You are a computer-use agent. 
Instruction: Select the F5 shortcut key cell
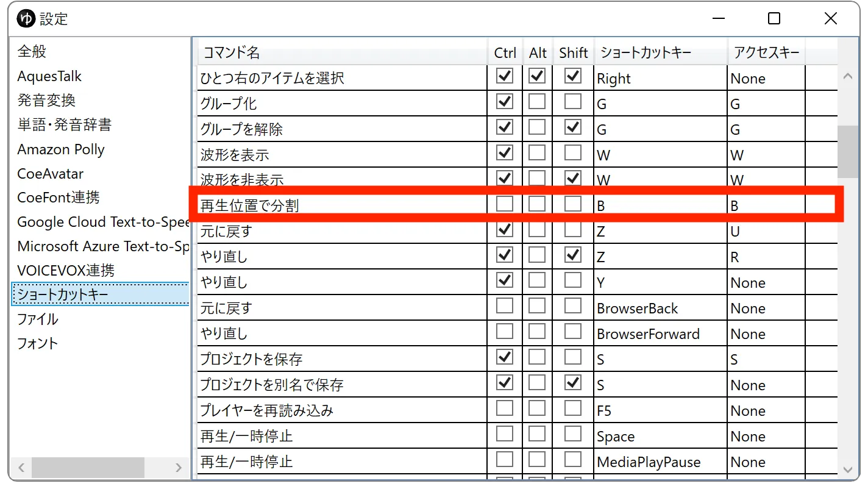pos(661,411)
